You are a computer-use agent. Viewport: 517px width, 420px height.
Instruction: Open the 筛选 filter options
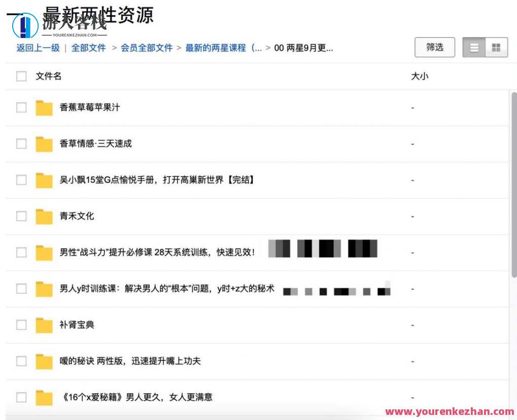click(434, 47)
